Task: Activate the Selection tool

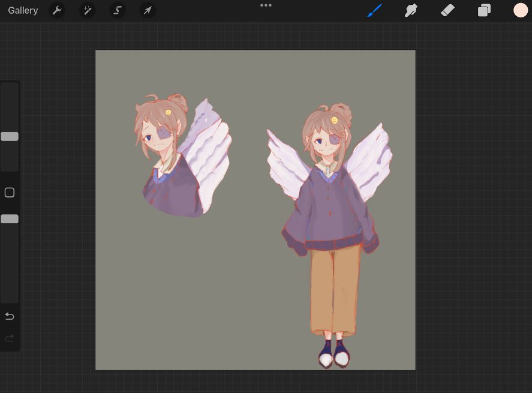Action: pyautogui.click(x=118, y=11)
